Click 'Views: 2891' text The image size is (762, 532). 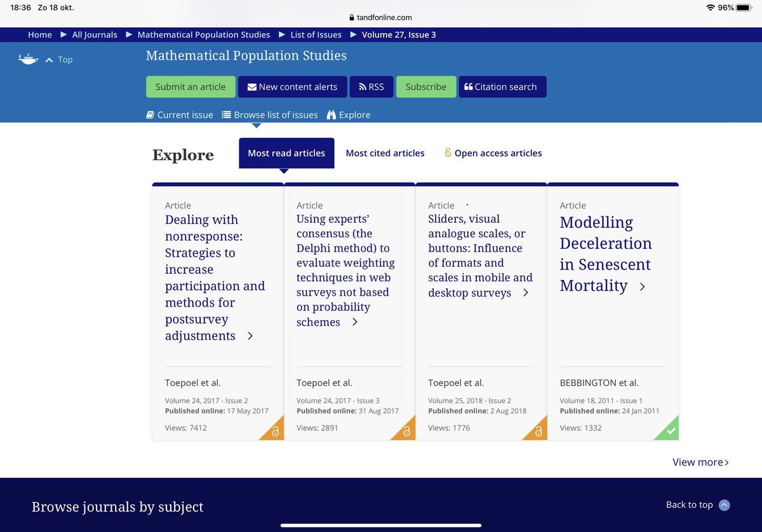click(317, 428)
